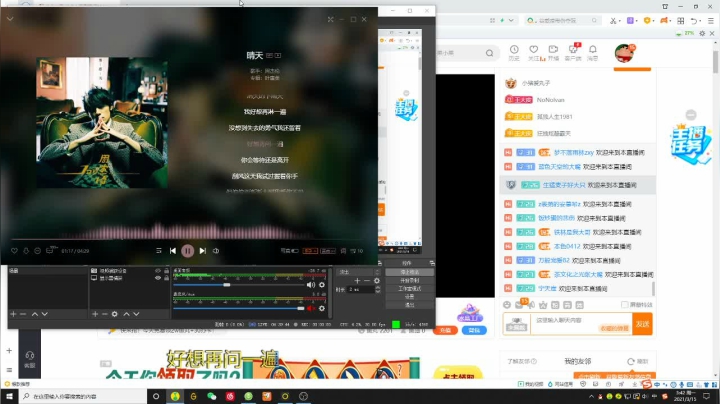This screenshot has width=720, height=404.
Task: Open the playlist queue showing 10
Action: [x=357, y=251]
